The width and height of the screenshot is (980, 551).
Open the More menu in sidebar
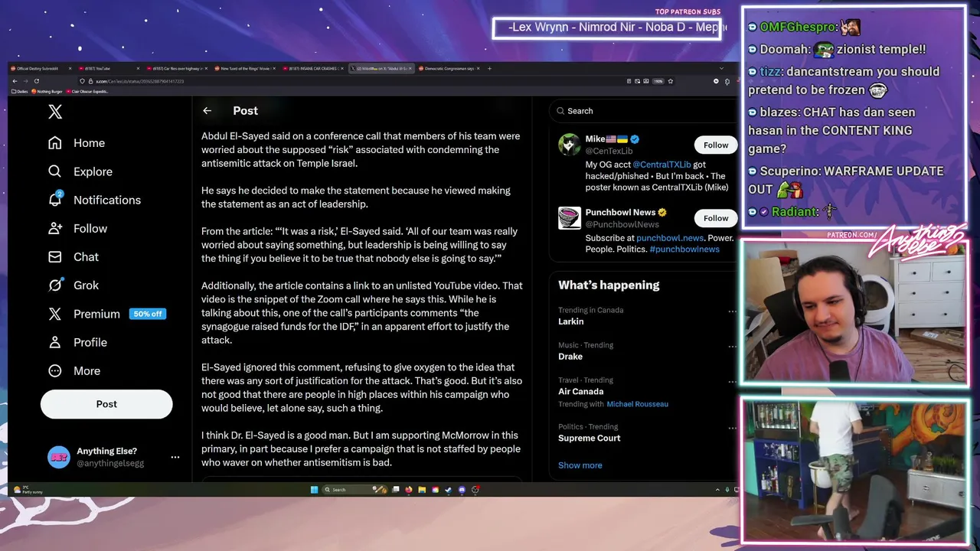pos(73,370)
